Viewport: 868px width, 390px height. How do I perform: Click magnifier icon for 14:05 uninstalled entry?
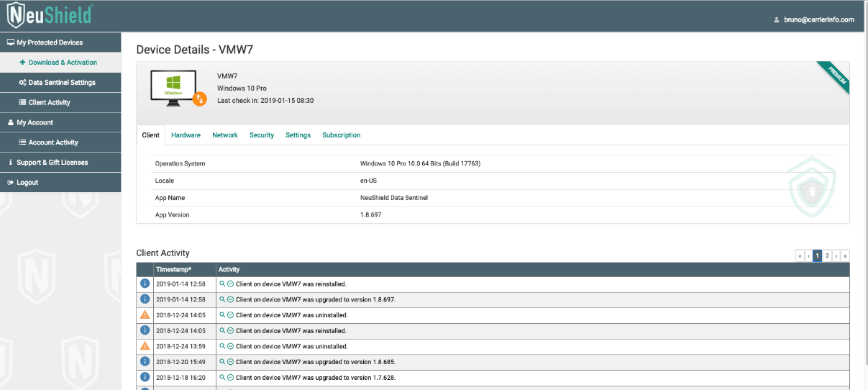click(x=222, y=314)
